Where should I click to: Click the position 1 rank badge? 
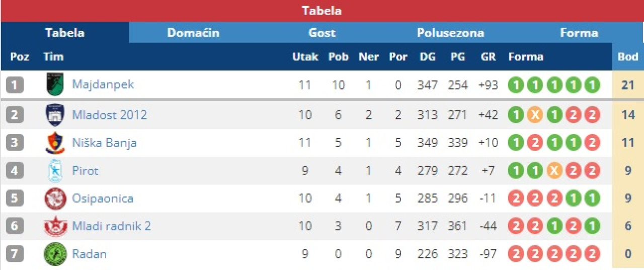click(15, 85)
